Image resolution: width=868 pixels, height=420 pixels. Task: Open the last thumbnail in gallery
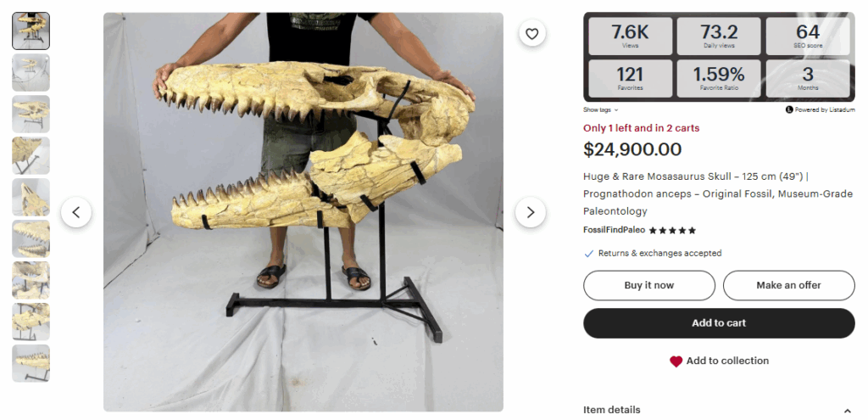point(31,363)
